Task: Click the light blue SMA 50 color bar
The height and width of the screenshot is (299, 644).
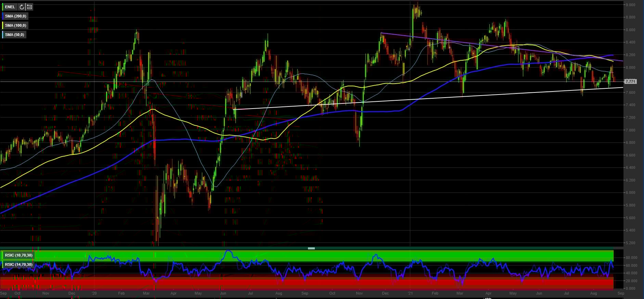Action: (3, 35)
